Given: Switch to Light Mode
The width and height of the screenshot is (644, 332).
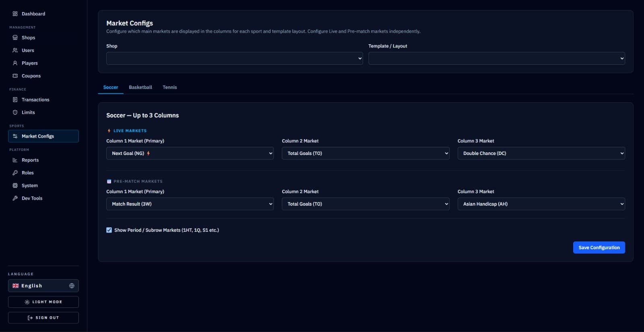Looking at the screenshot, I should coord(43,302).
